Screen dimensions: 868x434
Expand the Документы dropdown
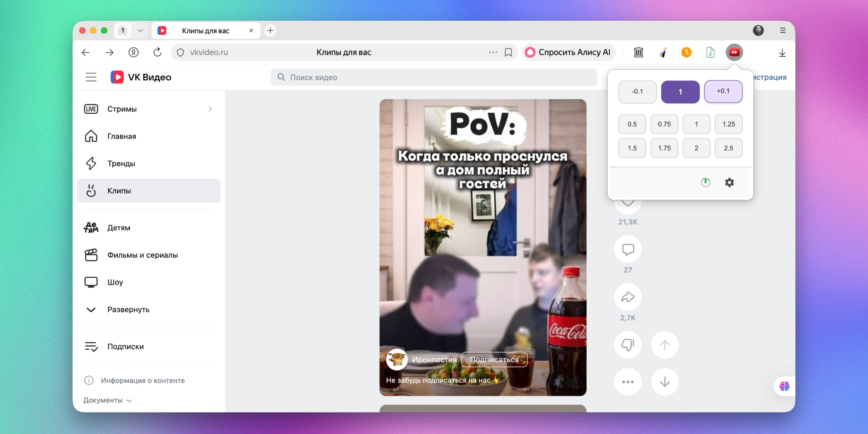(x=107, y=400)
